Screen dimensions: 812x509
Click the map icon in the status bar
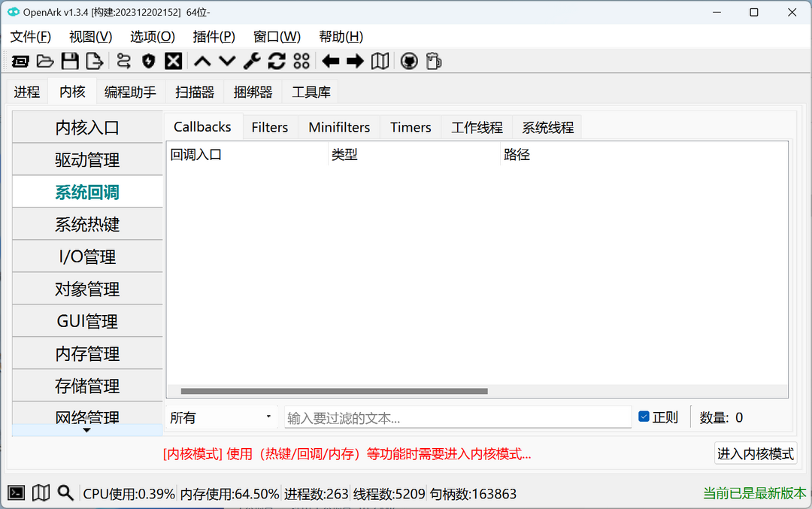[41, 492]
